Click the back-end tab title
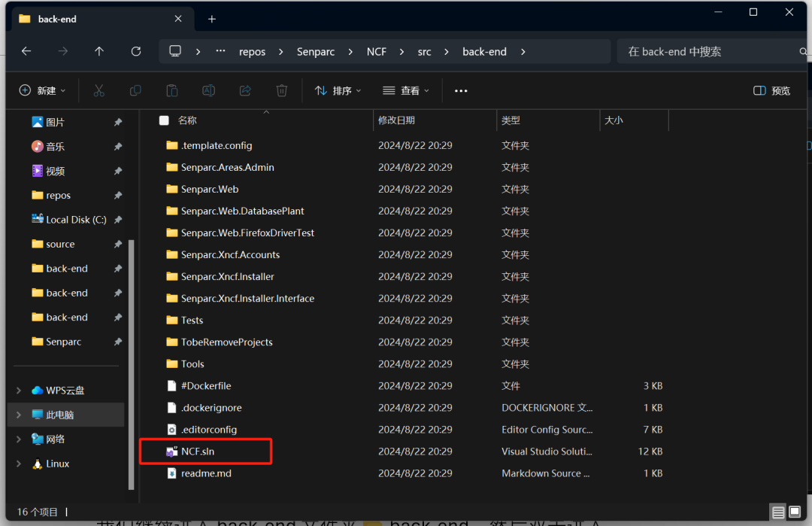This screenshot has height=526, width=812. coord(57,19)
